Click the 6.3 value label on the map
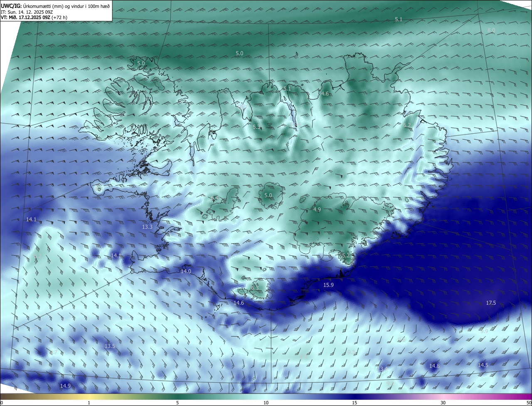This screenshot has height=406, width=532. tap(255, 287)
